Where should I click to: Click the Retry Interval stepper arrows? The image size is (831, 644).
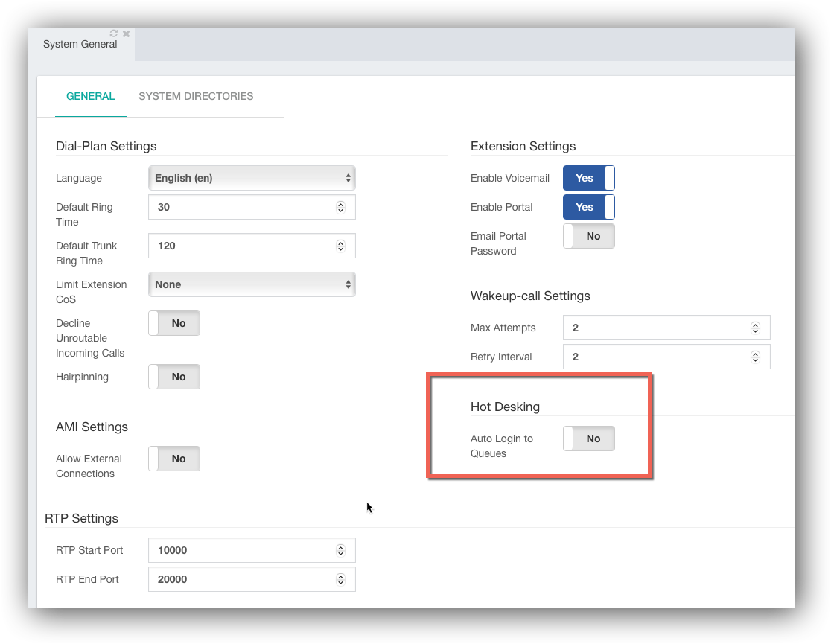coord(755,357)
